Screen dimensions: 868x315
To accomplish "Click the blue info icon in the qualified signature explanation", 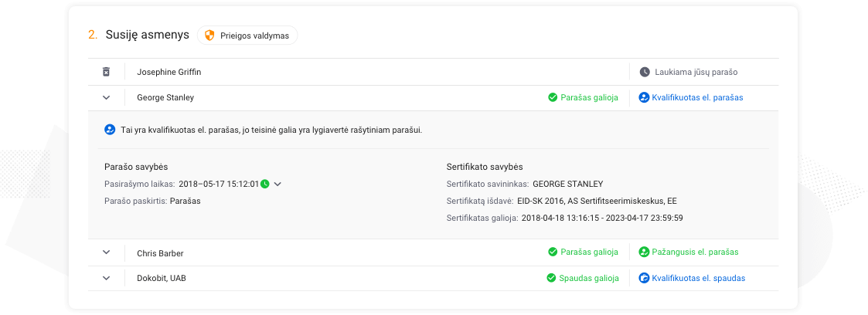I will (x=110, y=130).
